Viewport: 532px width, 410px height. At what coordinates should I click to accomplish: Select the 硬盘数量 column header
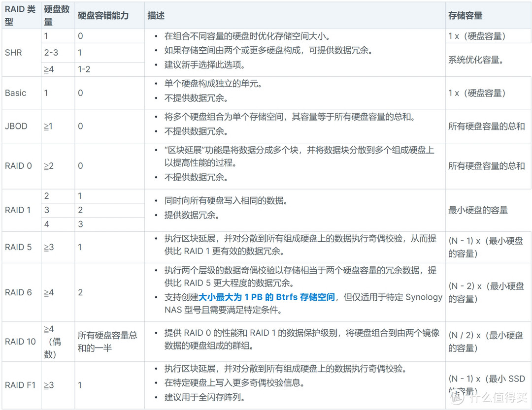(x=55, y=15)
